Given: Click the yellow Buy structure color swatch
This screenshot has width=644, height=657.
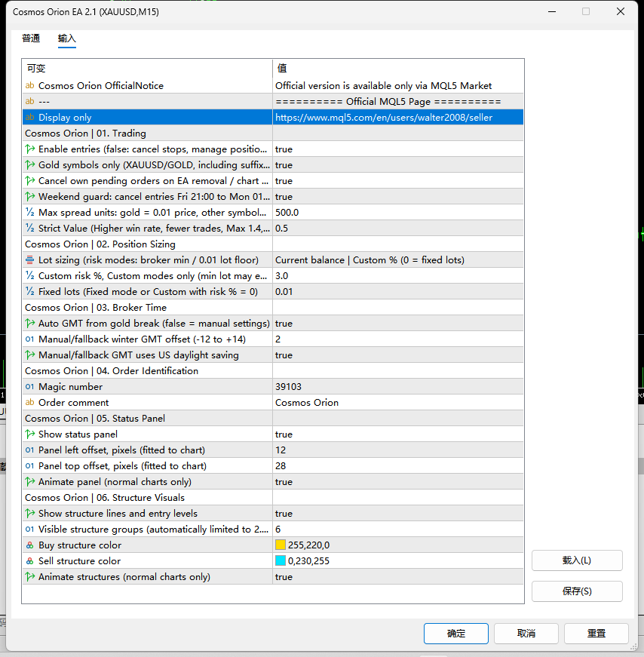Looking at the screenshot, I should (281, 545).
